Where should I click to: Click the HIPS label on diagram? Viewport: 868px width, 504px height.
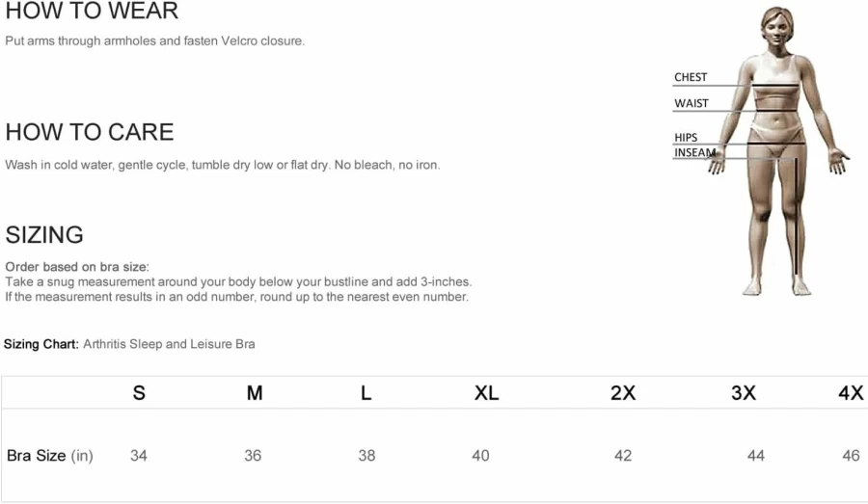[686, 137]
